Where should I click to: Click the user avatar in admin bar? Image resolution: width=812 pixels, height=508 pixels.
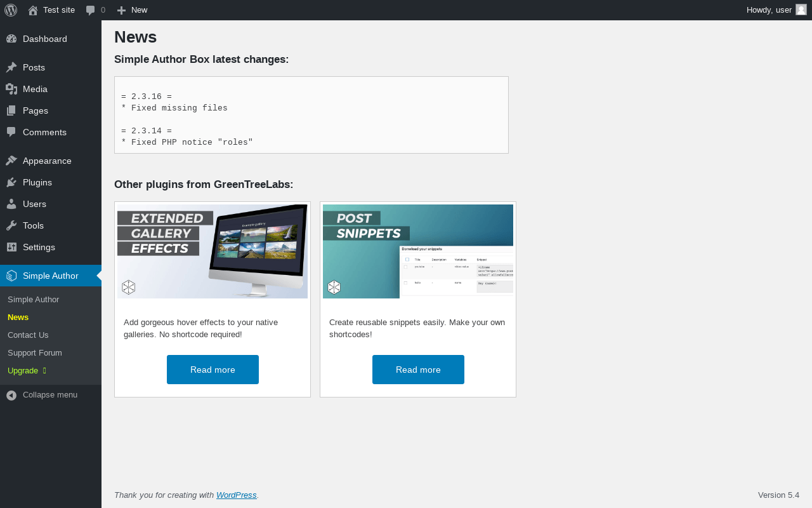pos(801,10)
